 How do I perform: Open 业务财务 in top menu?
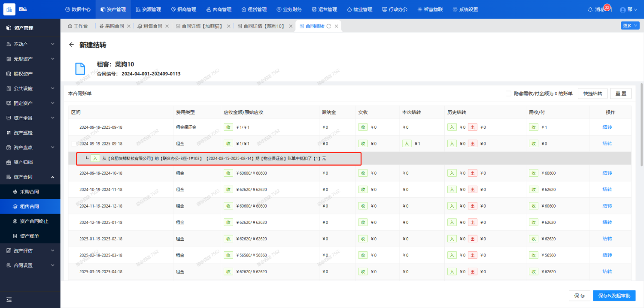point(289,9)
